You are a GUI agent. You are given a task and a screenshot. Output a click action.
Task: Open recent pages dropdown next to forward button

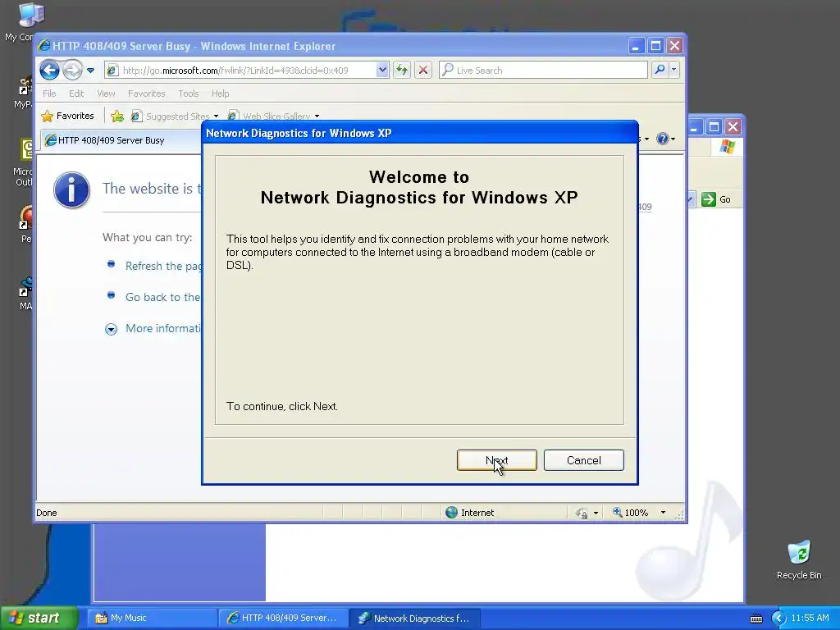[90, 71]
